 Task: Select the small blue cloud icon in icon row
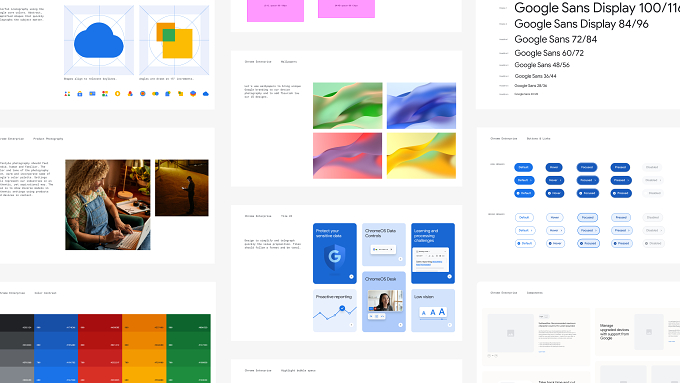[206, 94]
